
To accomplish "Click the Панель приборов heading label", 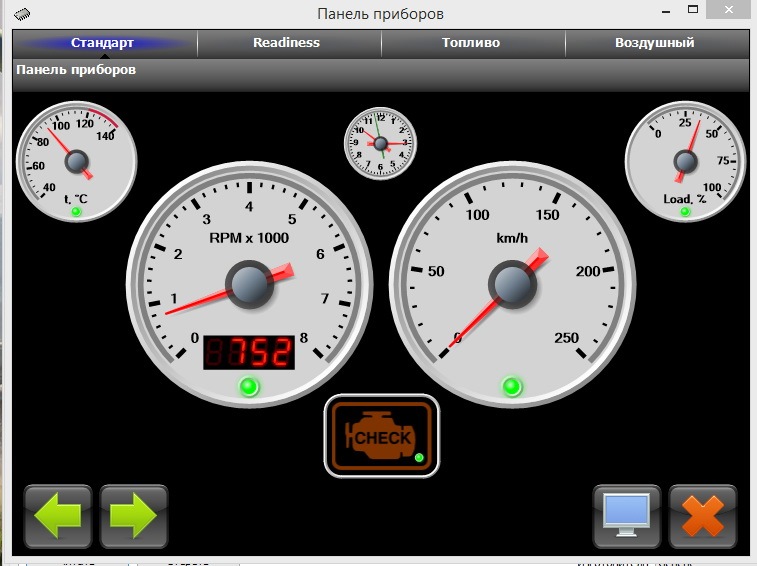I will tap(76, 70).
